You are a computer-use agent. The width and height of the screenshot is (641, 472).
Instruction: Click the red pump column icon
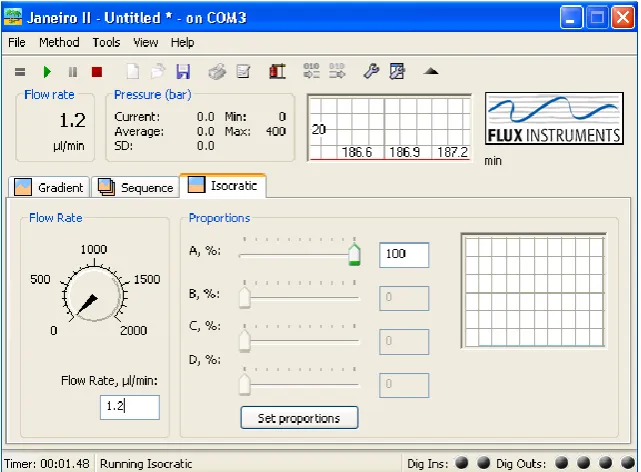tap(278, 72)
